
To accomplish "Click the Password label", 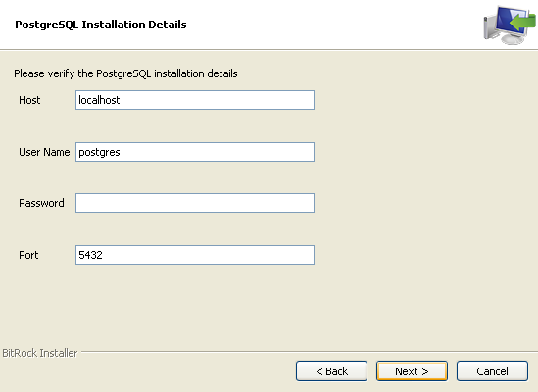I will tap(41, 203).
